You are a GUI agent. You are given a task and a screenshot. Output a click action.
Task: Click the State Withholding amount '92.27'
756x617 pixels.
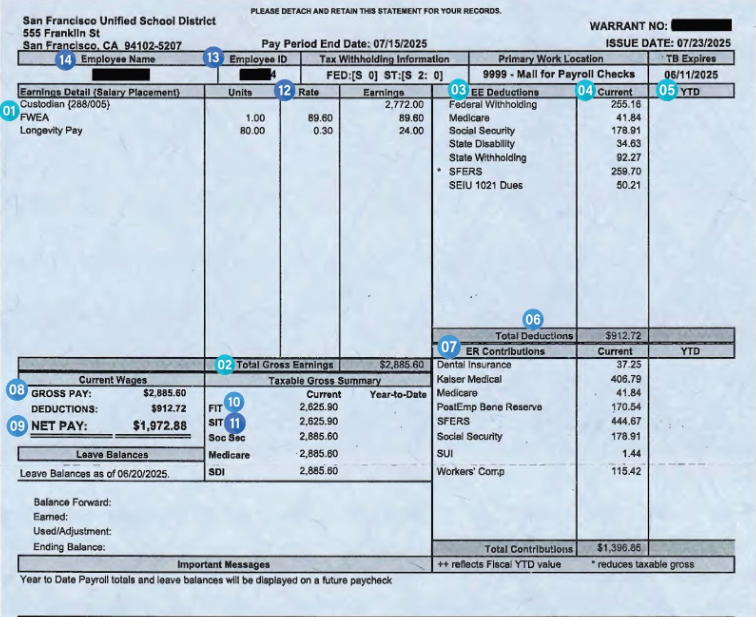[628, 158]
